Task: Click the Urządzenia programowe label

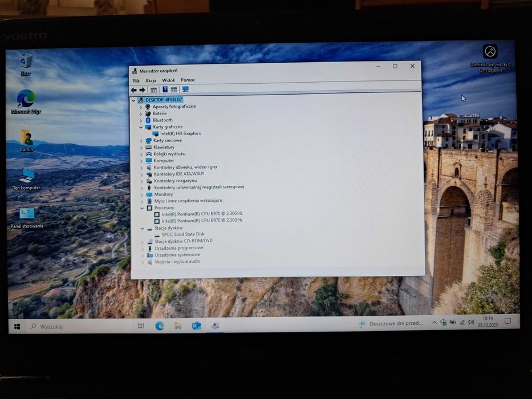Action: point(179,248)
